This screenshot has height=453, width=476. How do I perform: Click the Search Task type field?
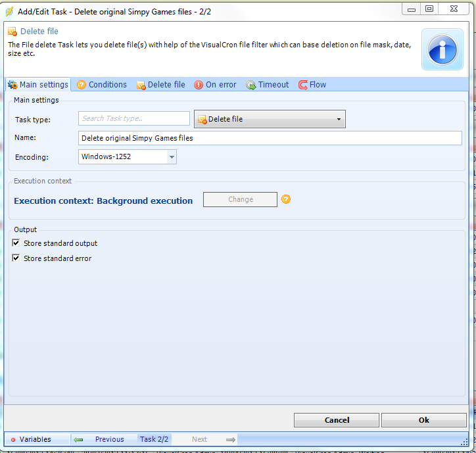pyautogui.click(x=133, y=118)
